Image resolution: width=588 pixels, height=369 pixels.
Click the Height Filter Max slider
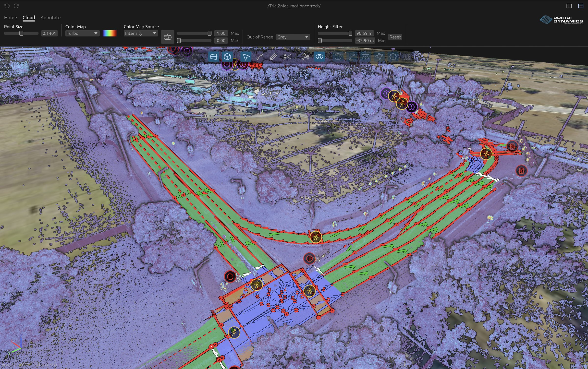335,33
